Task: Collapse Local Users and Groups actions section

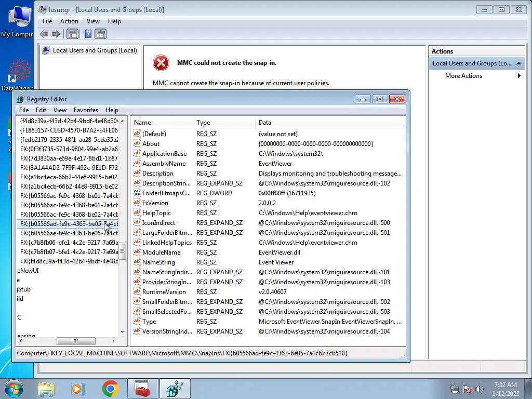Action: point(518,63)
